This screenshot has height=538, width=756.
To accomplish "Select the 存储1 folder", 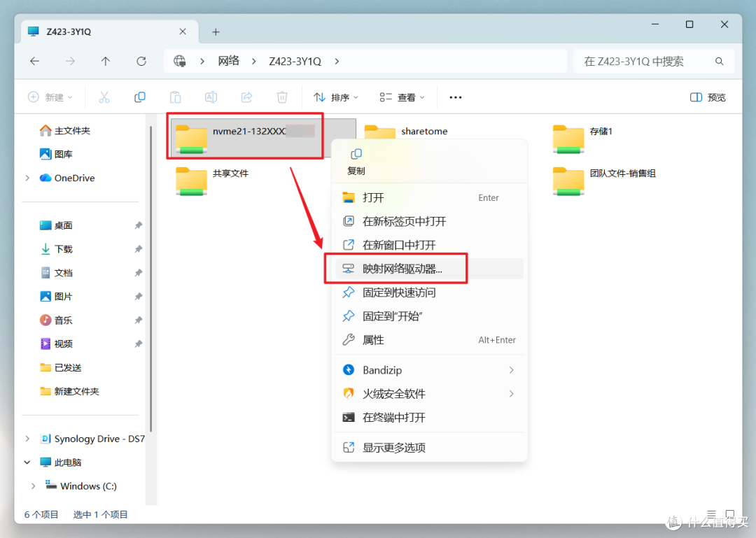I will coord(582,139).
